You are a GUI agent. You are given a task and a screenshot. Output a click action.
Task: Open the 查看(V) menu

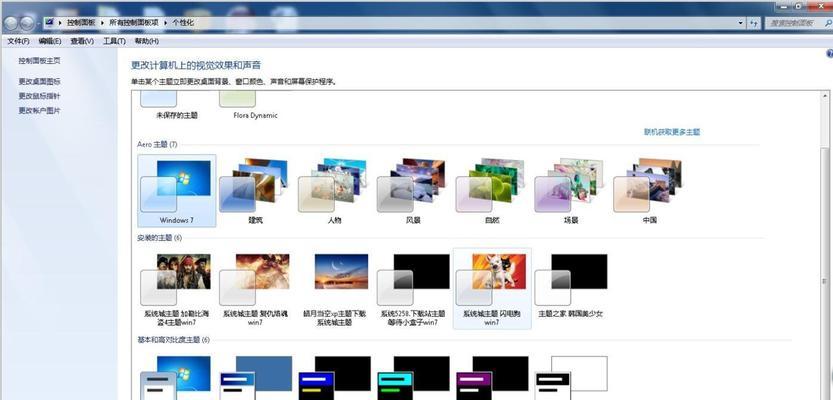click(x=82, y=41)
